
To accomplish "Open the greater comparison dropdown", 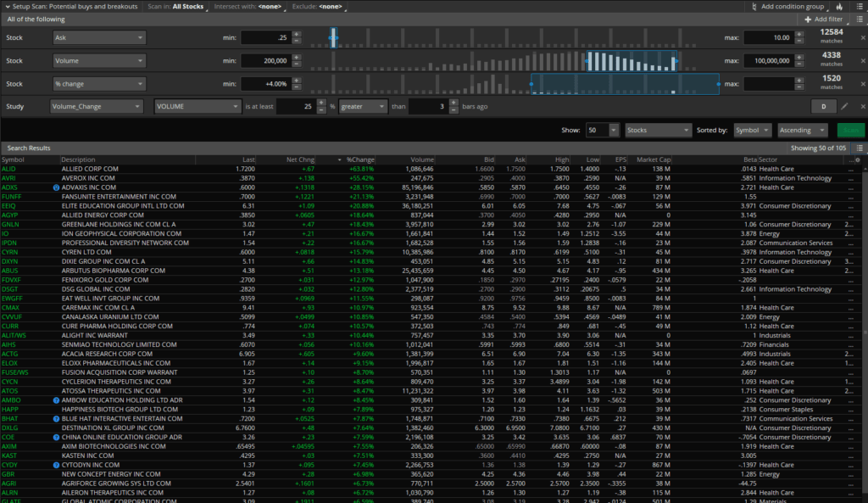I will (363, 106).
